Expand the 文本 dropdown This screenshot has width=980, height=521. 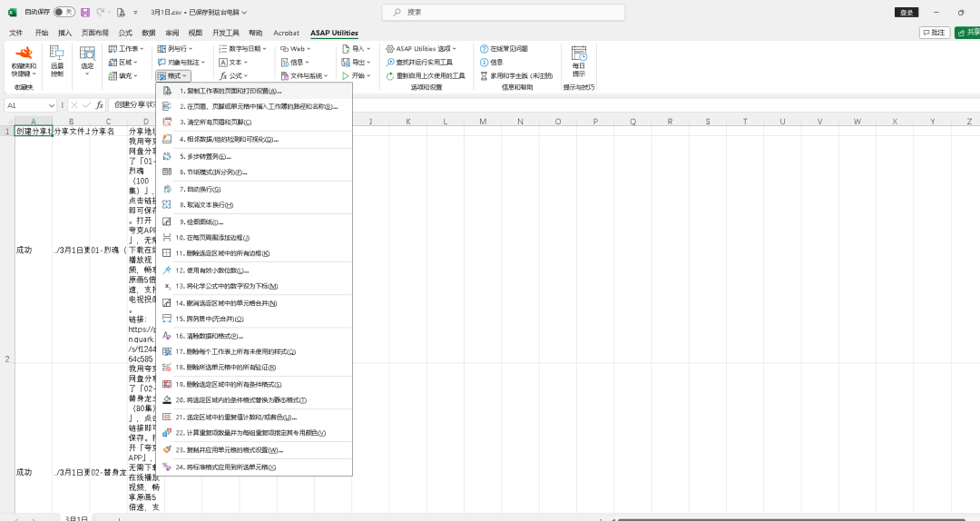[x=232, y=62]
